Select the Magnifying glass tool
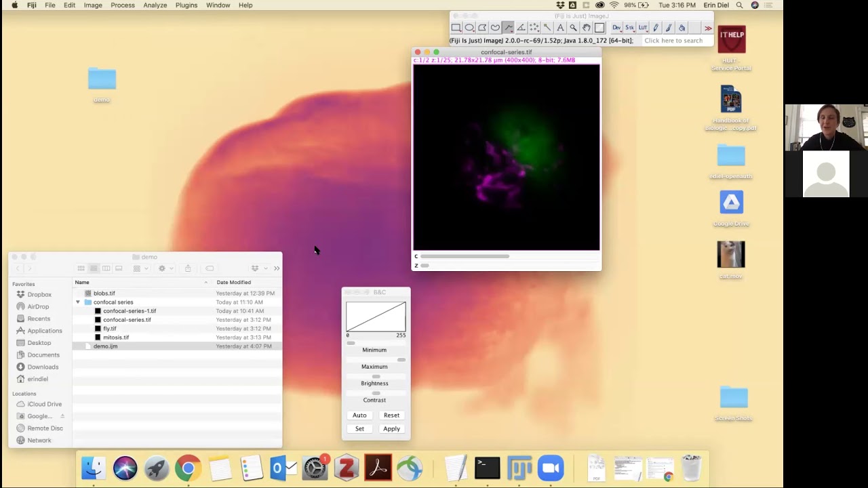This screenshot has width=868, height=488. pyautogui.click(x=574, y=28)
